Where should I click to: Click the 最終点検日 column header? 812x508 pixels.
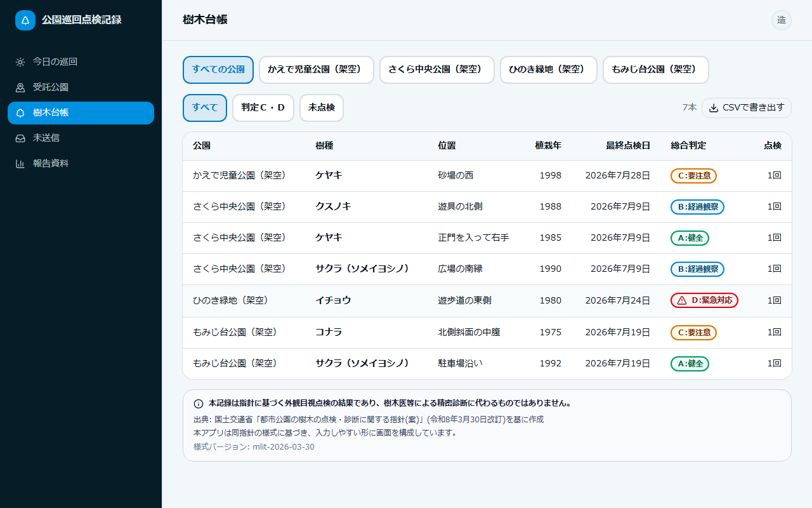(628, 146)
